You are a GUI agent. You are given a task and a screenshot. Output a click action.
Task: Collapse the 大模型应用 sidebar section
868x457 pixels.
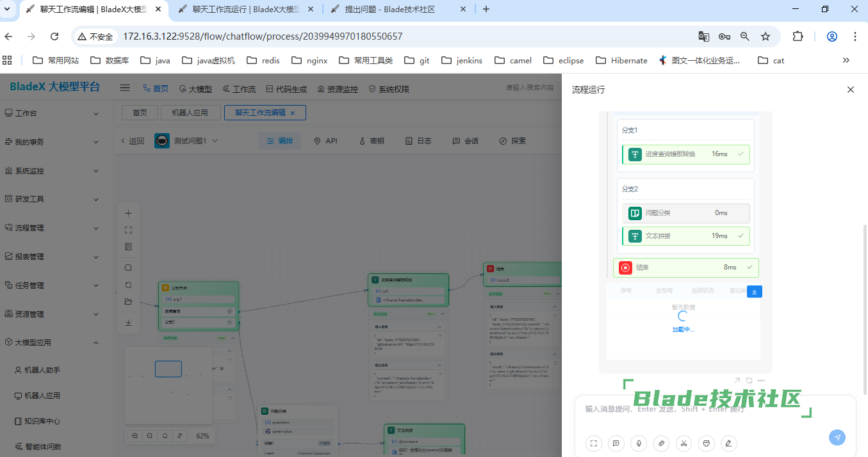coord(53,343)
